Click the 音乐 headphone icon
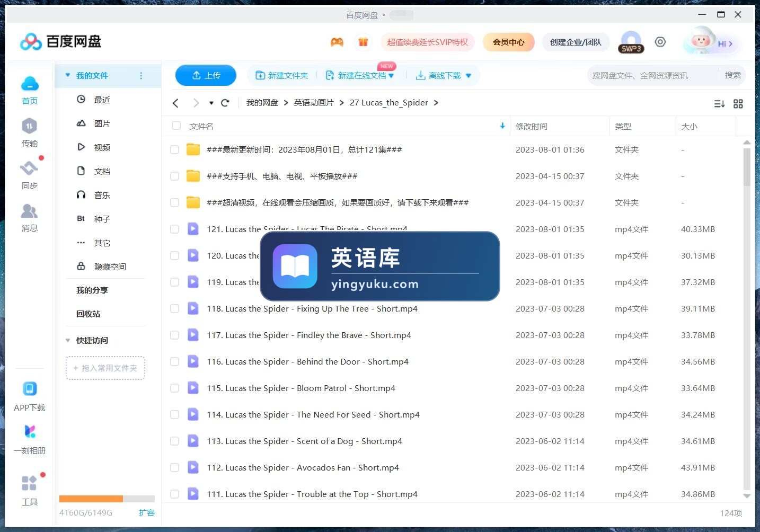Image resolution: width=760 pixels, height=532 pixels. point(81,194)
